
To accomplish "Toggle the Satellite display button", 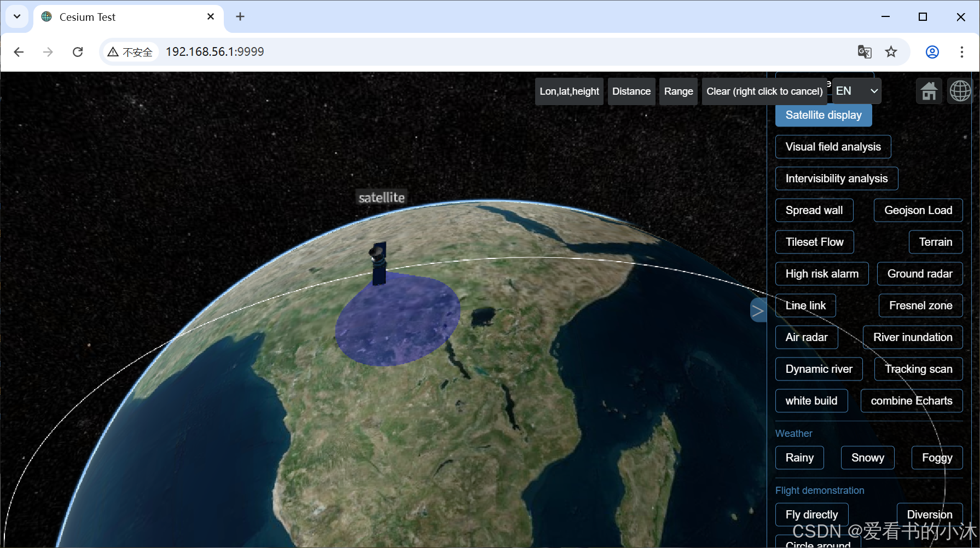I will tap(824, 115).
